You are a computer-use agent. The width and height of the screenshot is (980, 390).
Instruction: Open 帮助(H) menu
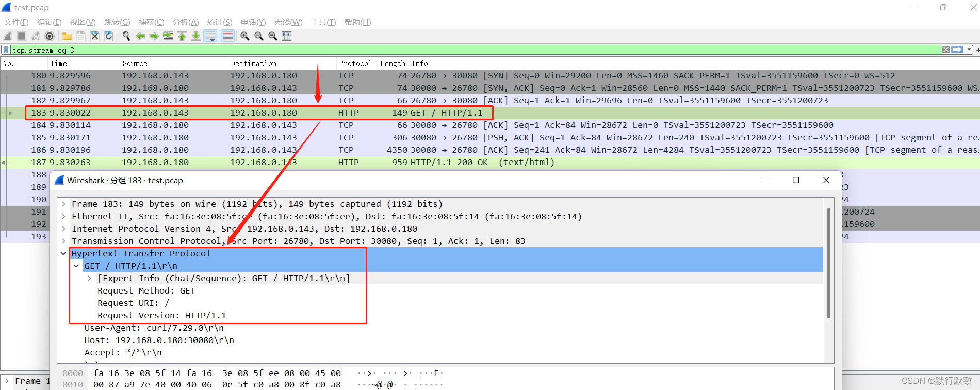(x=357, y=22)
